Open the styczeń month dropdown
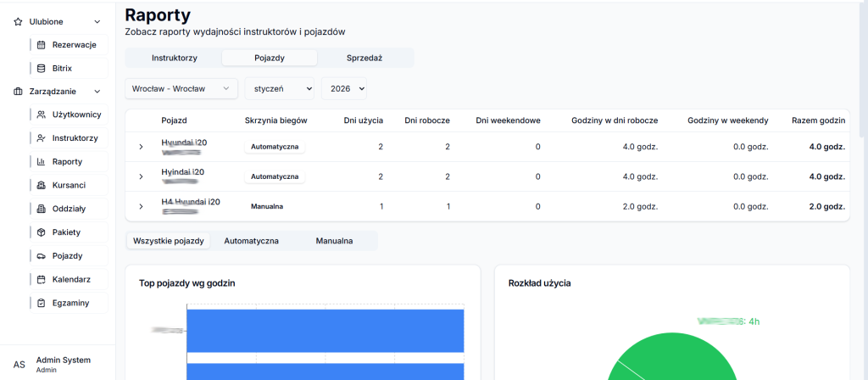 [279, 88]
